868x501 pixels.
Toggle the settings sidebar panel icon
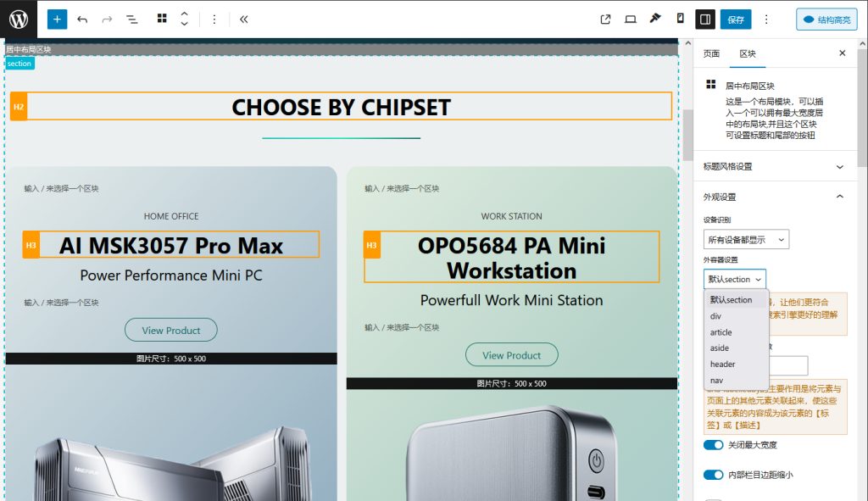pyautogui.click(x=705, y=19)
